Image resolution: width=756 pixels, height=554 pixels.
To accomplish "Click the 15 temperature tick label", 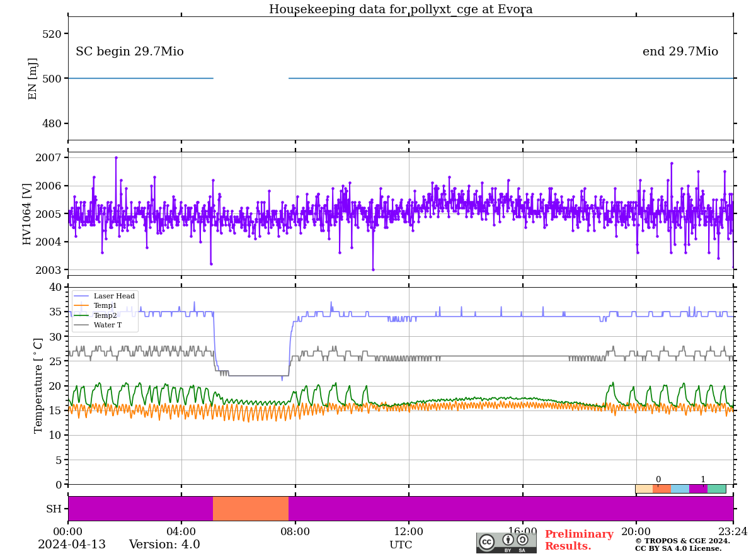I will [56, 410].
